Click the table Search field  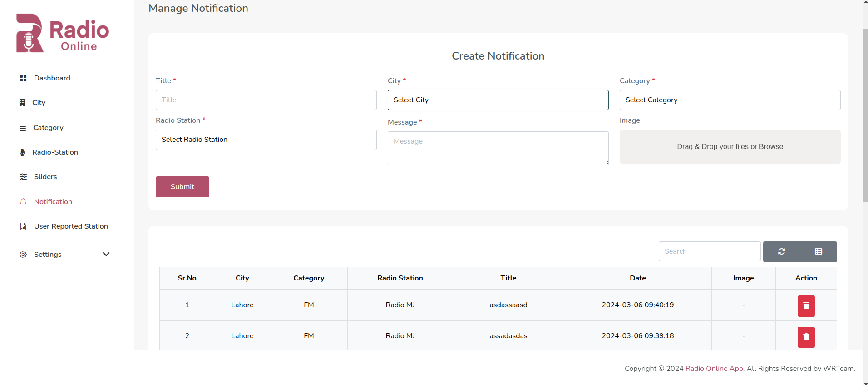[710, 251]
